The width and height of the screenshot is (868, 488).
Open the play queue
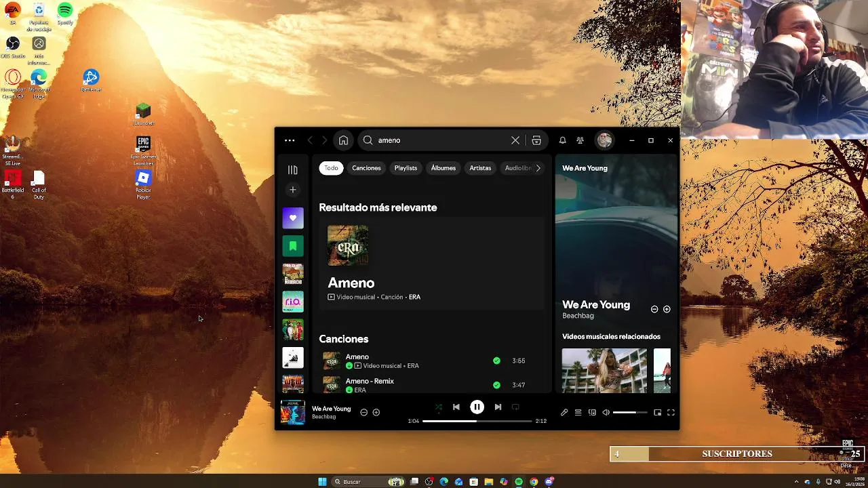pyautogui.click(x=578, y=412)
